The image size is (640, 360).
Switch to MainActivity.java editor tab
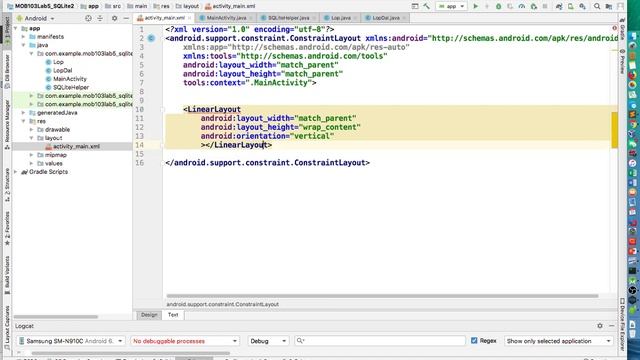pos(226,18)
